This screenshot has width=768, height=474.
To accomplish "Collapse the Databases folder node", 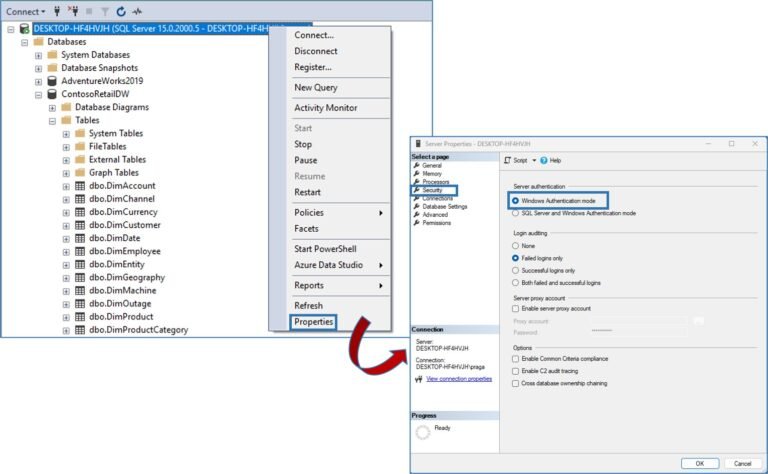I will [24, 43].
